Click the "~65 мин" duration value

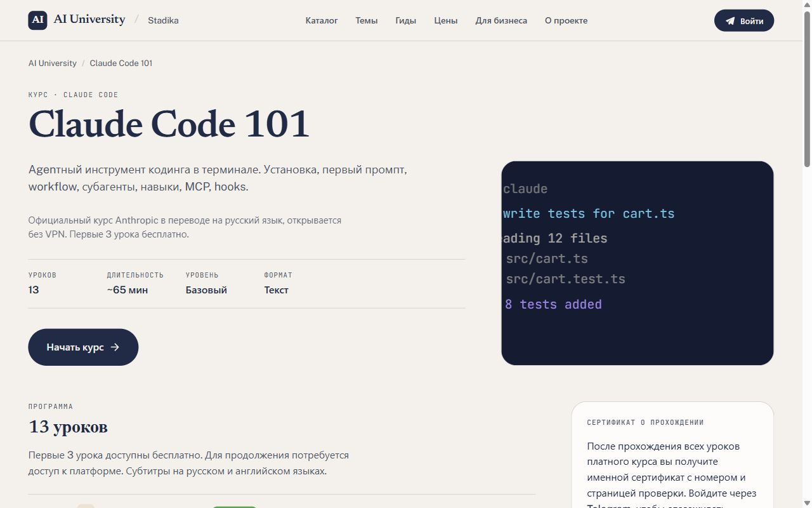[x=128, y=290]
